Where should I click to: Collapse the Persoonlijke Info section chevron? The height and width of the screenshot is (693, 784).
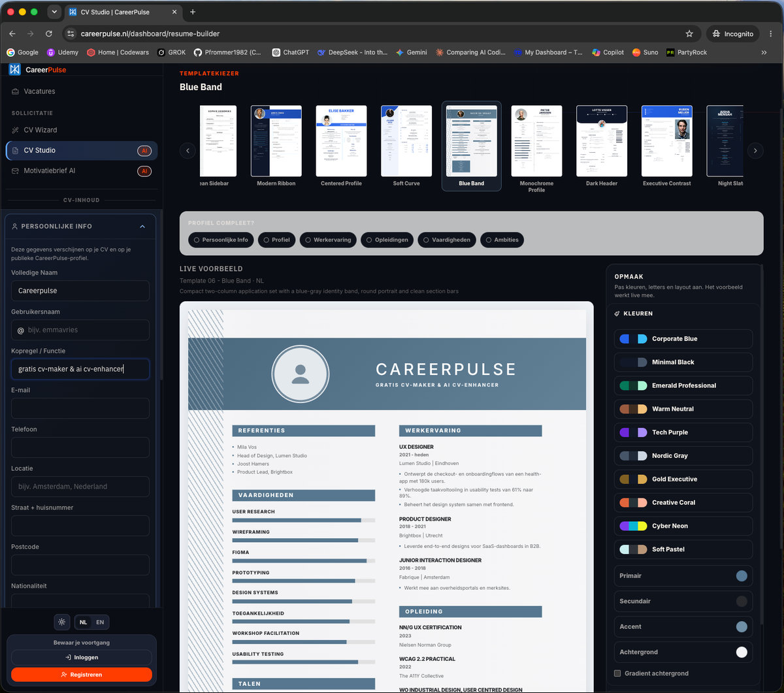[x=142, y=227]
